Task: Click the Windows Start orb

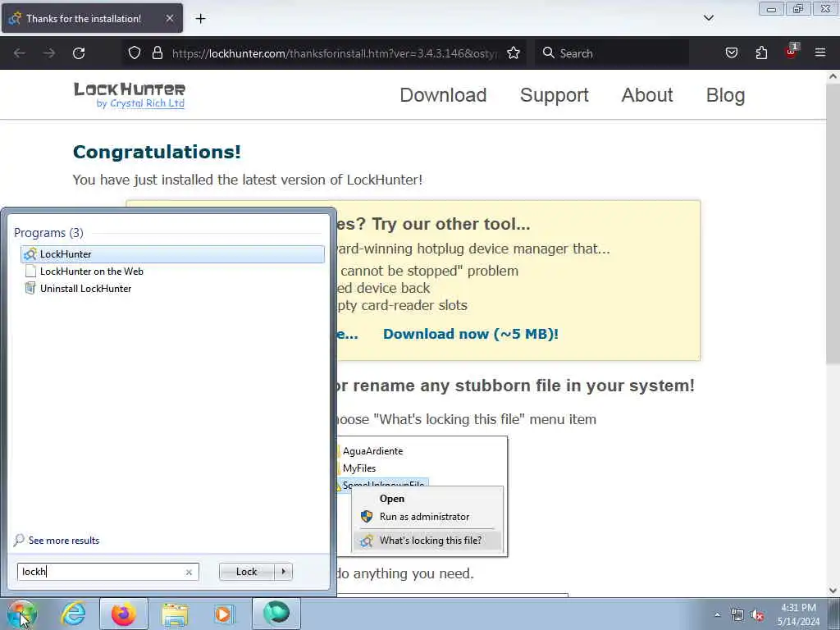Action: tap(21, 614)
